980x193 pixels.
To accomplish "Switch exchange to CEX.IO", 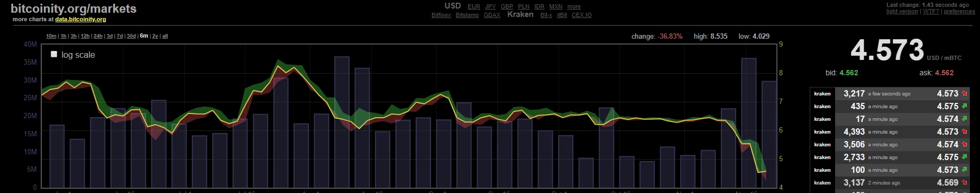I will [x=582, y=15].
